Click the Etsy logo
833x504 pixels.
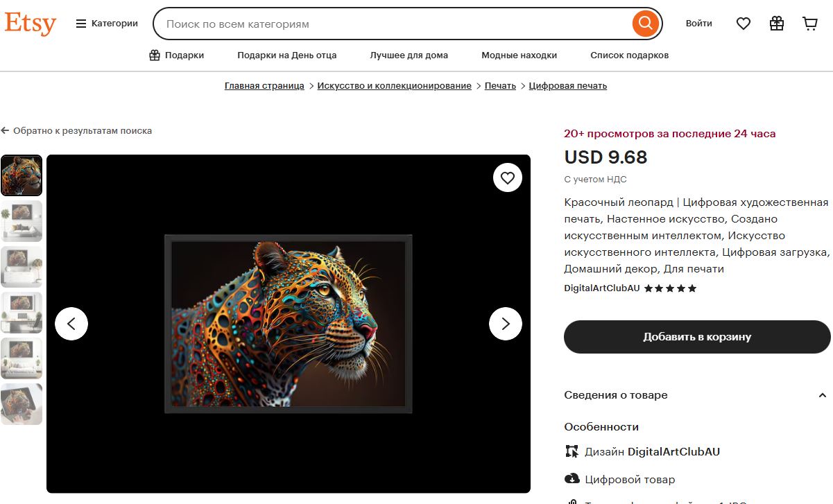(30, 24)
